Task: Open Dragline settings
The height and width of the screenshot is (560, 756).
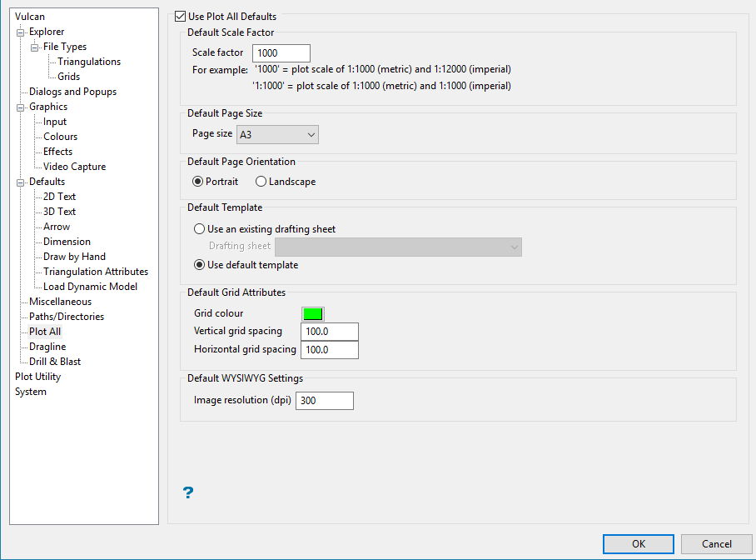Action: [x=47, y=346]
